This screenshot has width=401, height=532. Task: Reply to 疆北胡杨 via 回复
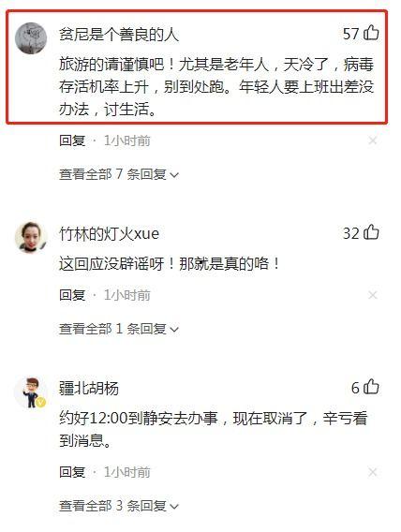tap(72, 472)
